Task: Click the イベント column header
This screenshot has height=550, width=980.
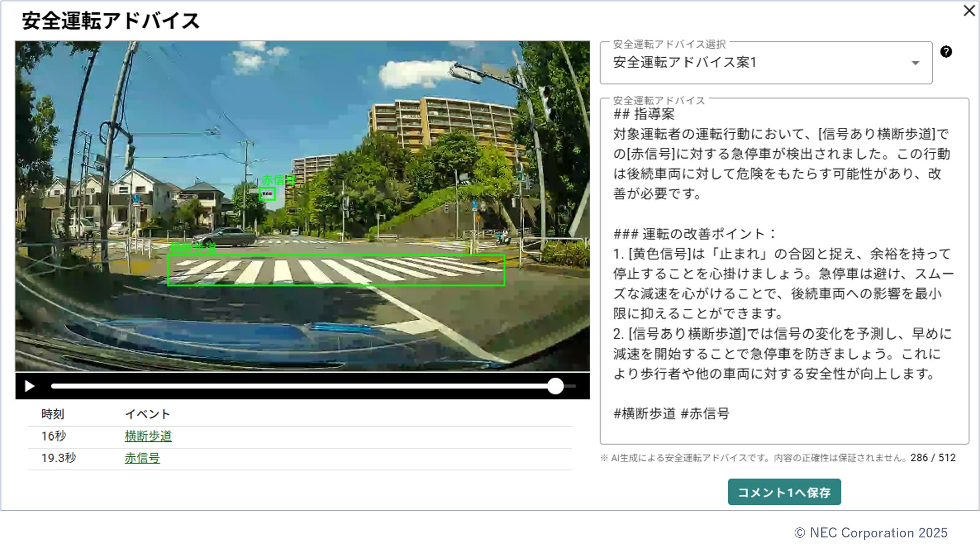Action: [x=147, y=414]
